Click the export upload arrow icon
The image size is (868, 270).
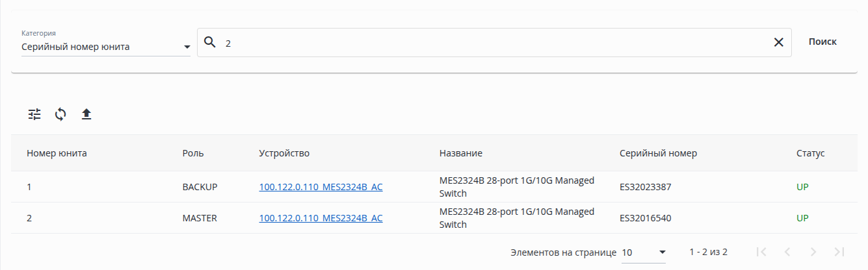coord(86,114)
